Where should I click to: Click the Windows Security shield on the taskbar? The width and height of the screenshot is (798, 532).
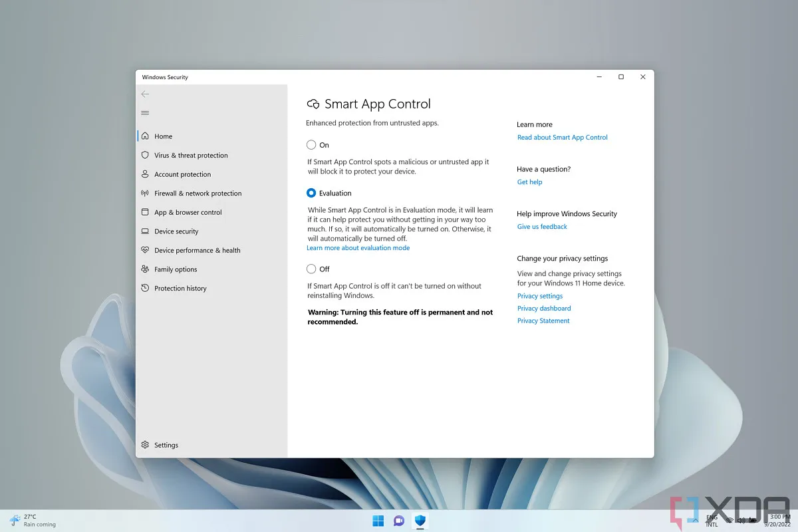point(420,521)
